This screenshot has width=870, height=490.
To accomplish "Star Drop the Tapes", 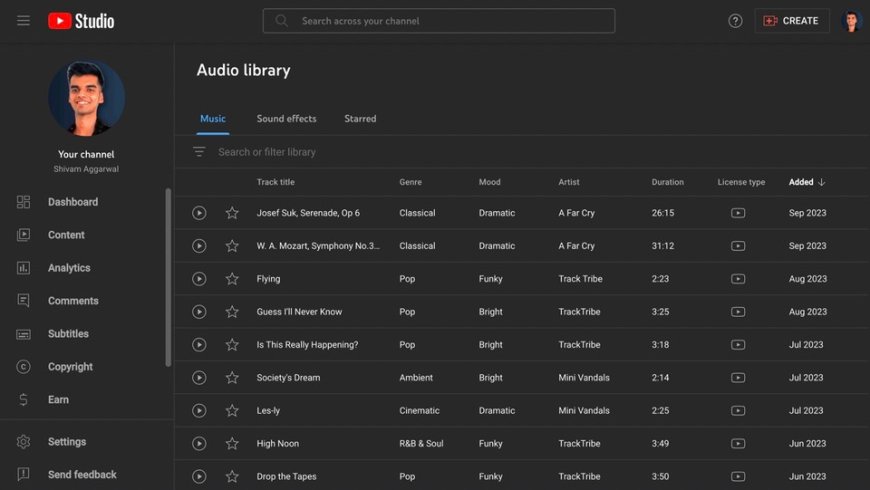I will pyautogui.click(x=232, y=476).
